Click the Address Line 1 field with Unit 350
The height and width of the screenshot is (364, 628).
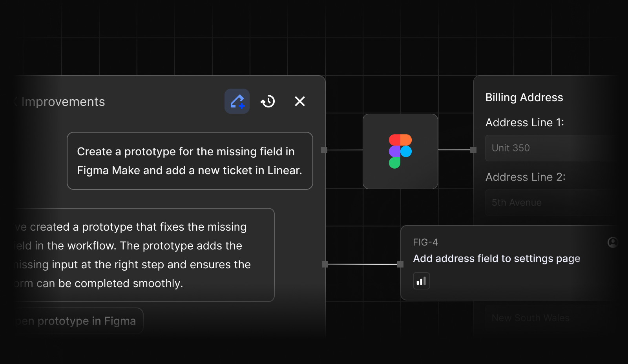pyautogui.click(x=549, y=148)
